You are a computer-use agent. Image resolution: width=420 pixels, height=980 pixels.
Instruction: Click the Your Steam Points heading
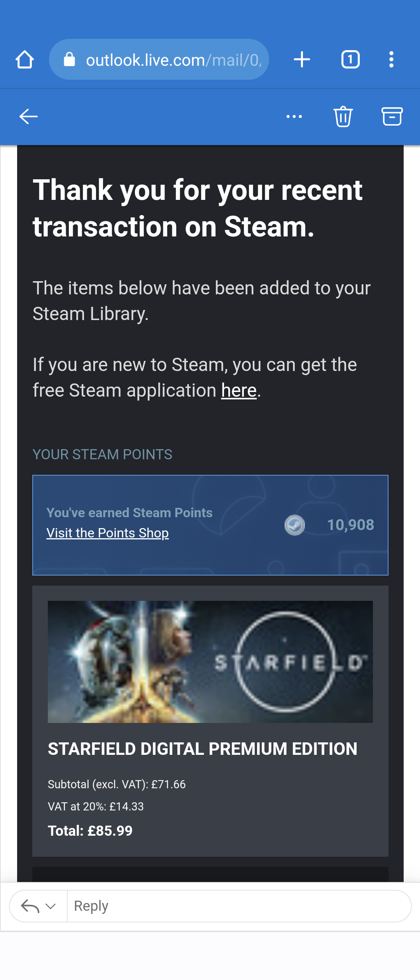click(102, 455)
